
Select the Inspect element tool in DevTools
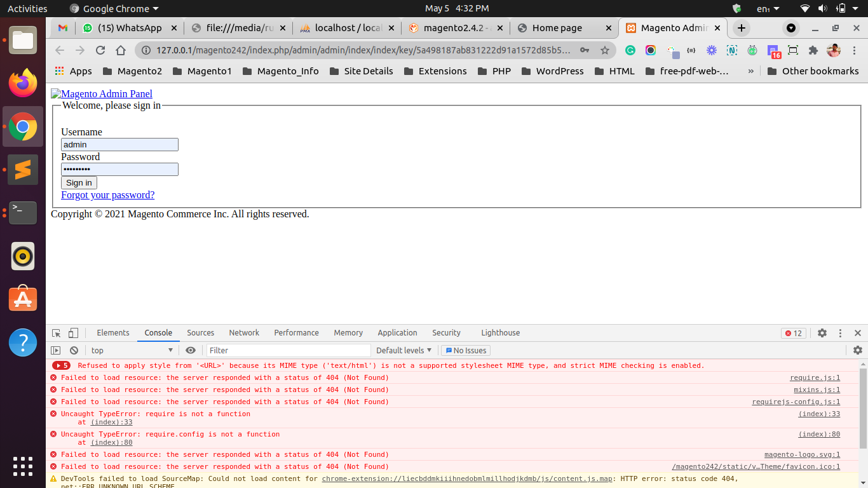pos(56,332)
